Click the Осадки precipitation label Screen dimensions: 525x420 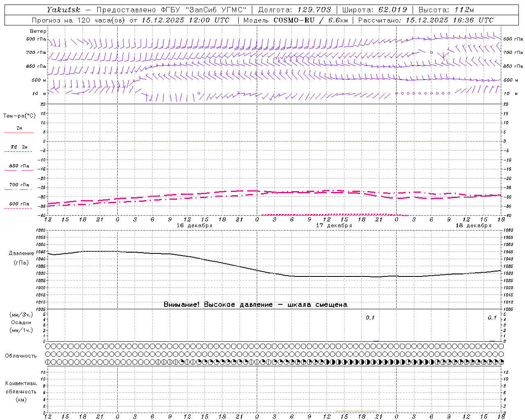21,322
